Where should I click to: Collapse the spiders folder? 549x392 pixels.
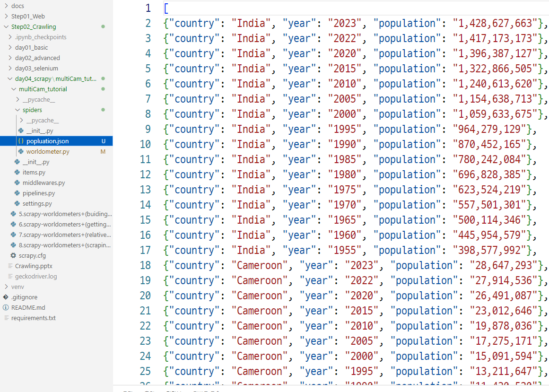click(x=17, y=110)
